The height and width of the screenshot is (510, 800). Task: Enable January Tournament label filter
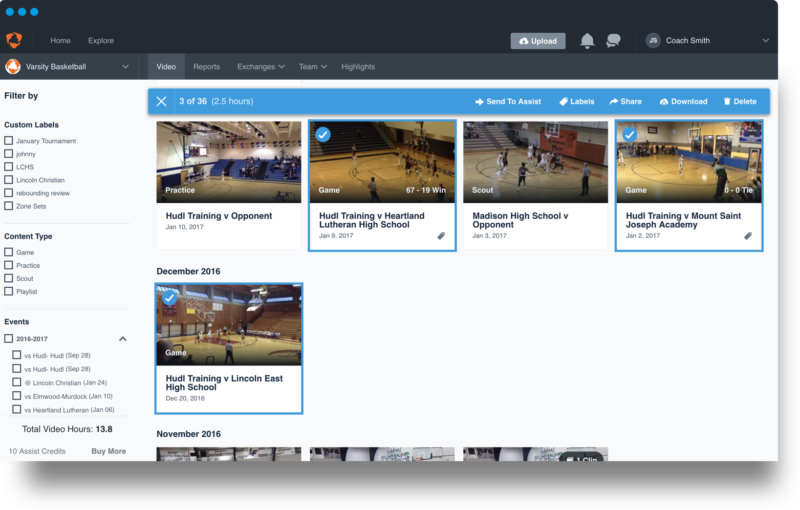coord(9,140)
